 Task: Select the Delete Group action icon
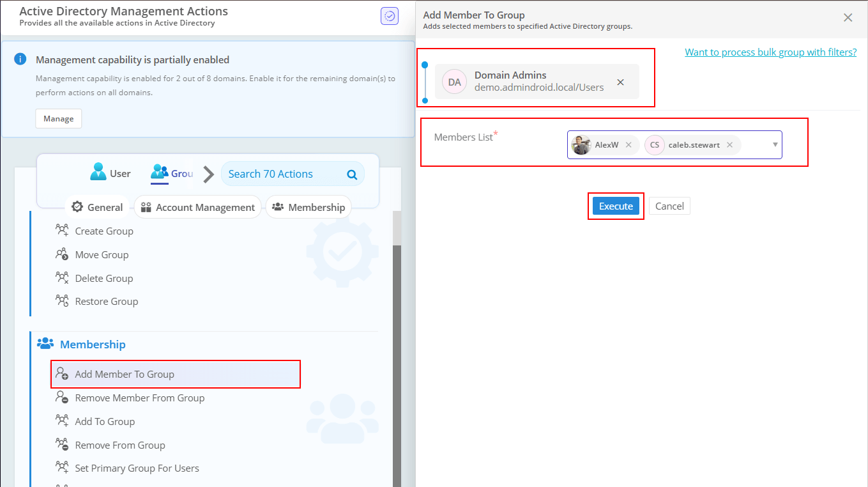(x=62, y=278)
